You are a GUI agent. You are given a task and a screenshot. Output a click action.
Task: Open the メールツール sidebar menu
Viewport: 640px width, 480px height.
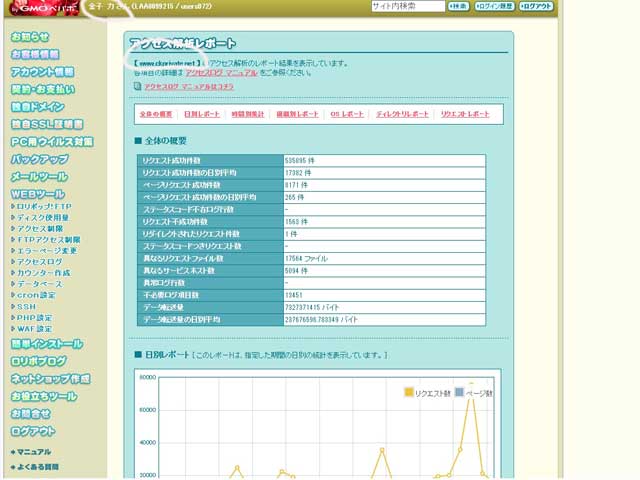(x=40, y=176)
